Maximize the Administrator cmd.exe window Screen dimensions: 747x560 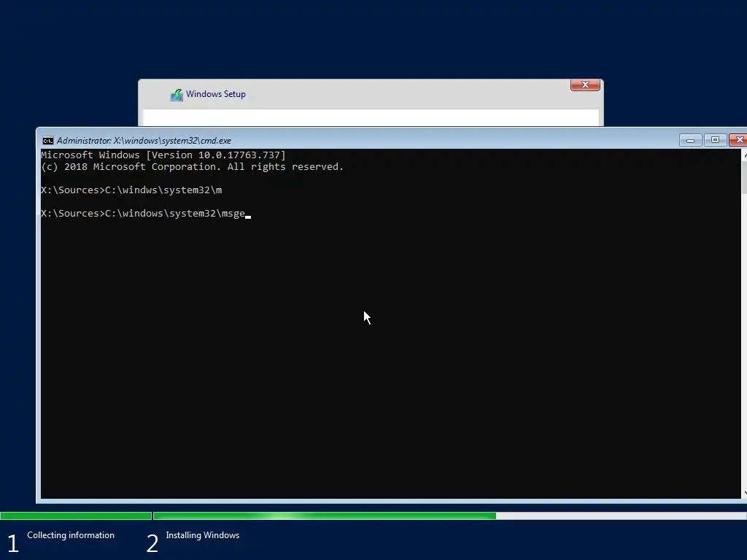coord(715,140)
